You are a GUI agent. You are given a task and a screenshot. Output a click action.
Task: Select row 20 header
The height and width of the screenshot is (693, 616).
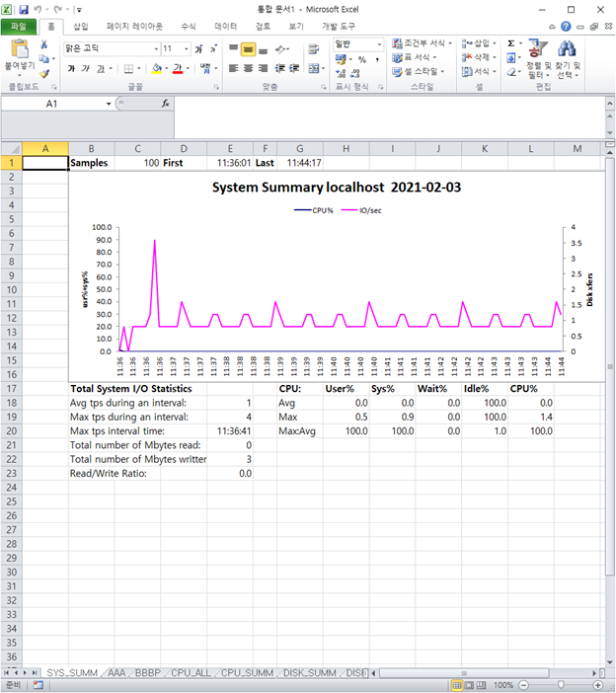click(x=12, y=431)
